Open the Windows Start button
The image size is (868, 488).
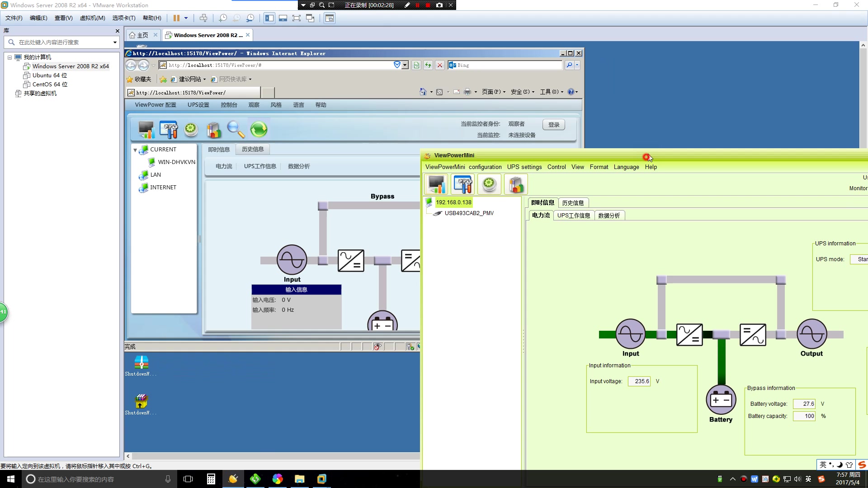click(11, 479)
